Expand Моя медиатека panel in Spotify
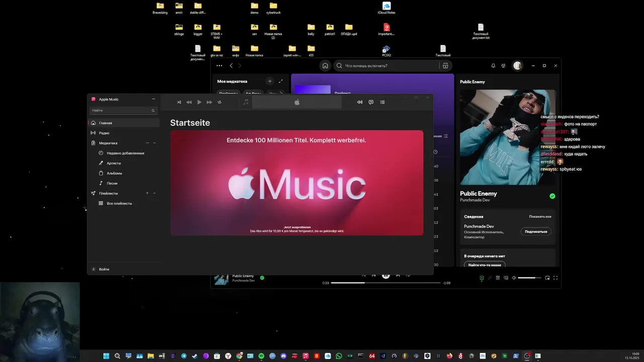Viewport: 644px width, 362px height. click(281, 81)
